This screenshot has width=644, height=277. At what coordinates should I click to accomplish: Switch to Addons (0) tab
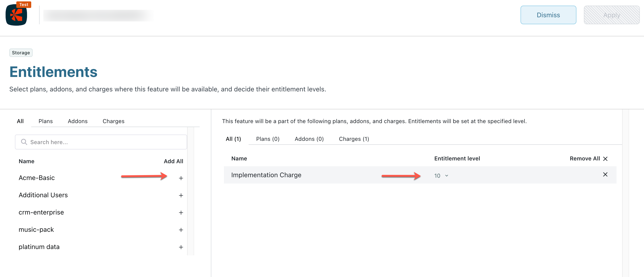(309, 139)
